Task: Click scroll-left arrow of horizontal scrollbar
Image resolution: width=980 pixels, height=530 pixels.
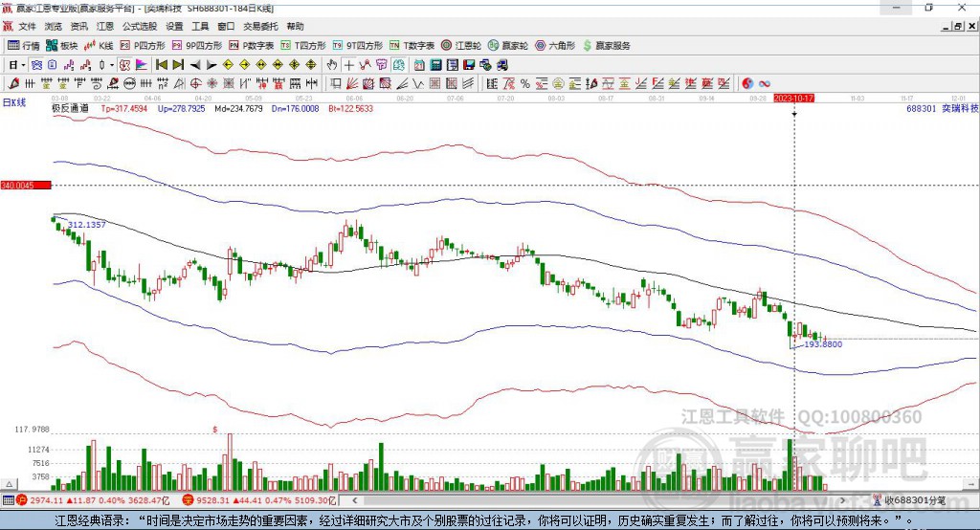Action: (x=354, y=500)
